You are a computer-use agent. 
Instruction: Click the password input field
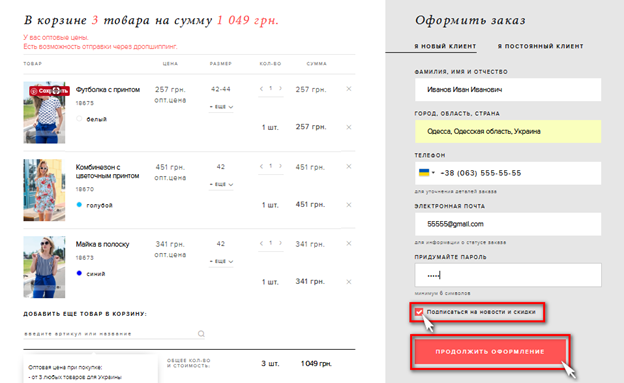point(508,275)
